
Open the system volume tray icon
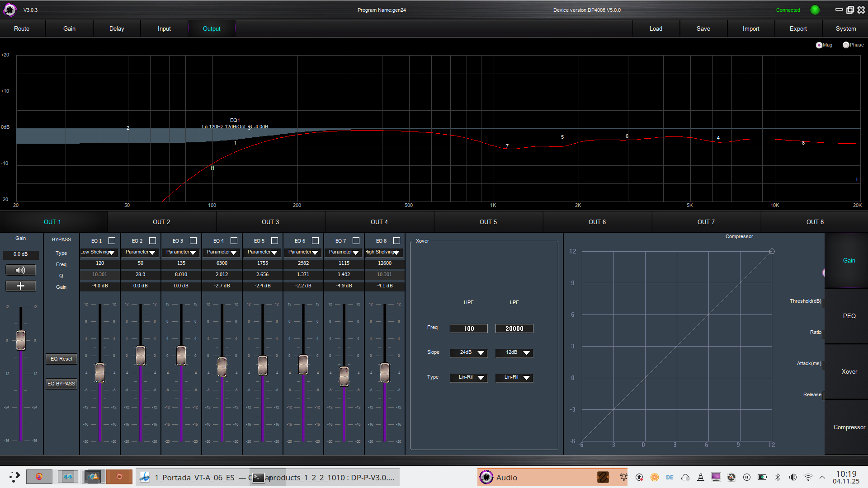793,477
